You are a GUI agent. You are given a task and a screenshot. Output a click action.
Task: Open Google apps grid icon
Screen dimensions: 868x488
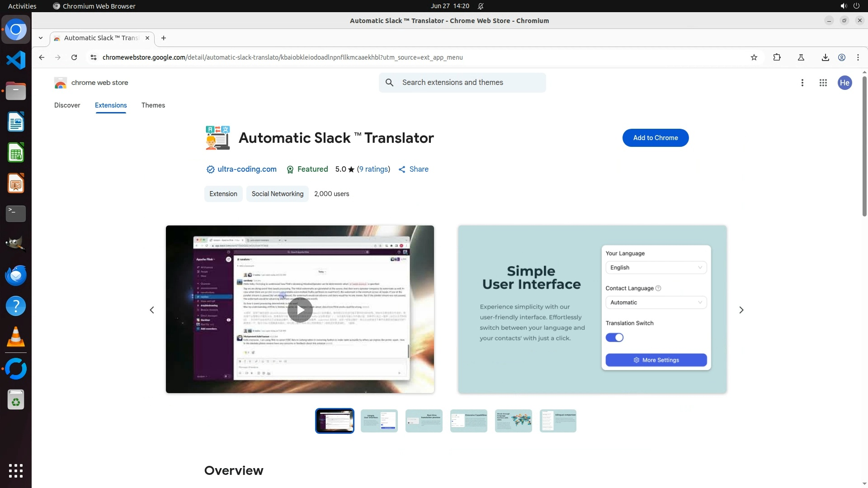(823, 83)
